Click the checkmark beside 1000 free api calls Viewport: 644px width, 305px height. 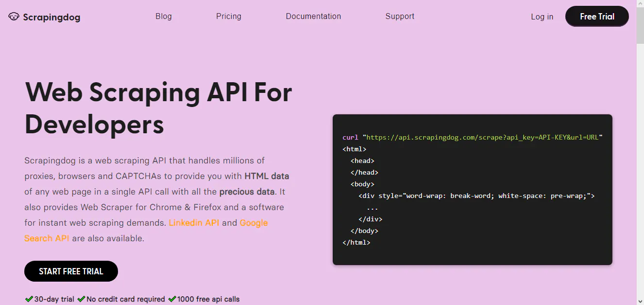(x=172, y=299)
